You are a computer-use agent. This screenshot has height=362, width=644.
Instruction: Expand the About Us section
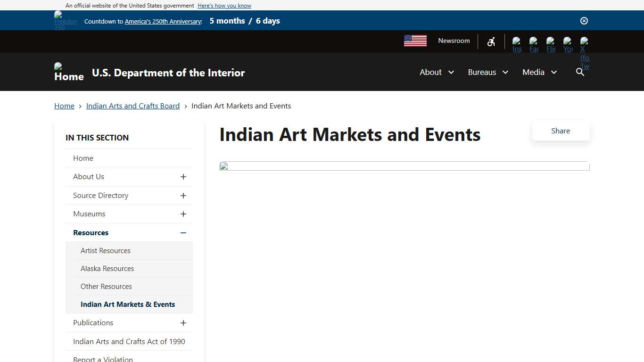tap(183, 177)
